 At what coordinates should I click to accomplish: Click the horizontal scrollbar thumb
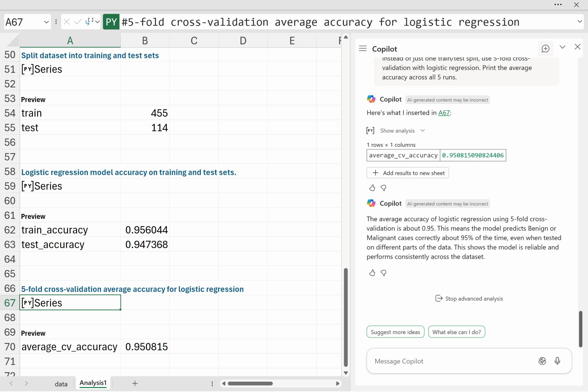coord(250,383)
